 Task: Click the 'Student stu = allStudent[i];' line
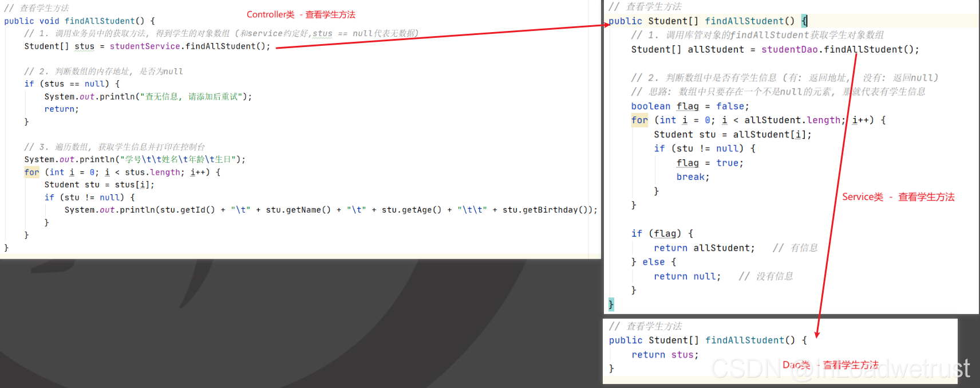tap(733, 134)
